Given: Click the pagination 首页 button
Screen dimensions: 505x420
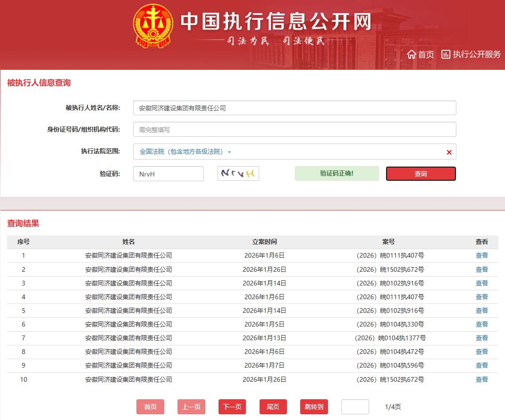Looking at the screenshot, I should click(x=150, y=407).
